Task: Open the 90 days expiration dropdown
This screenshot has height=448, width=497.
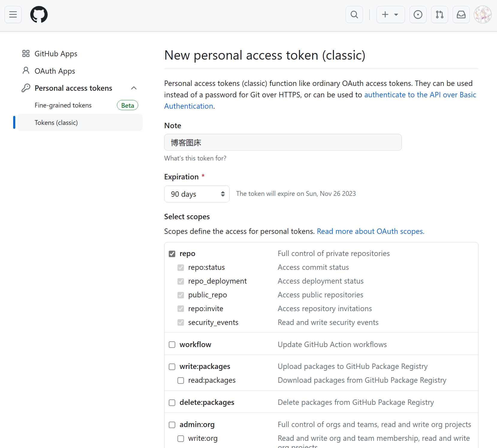Action: click(197, 194)
